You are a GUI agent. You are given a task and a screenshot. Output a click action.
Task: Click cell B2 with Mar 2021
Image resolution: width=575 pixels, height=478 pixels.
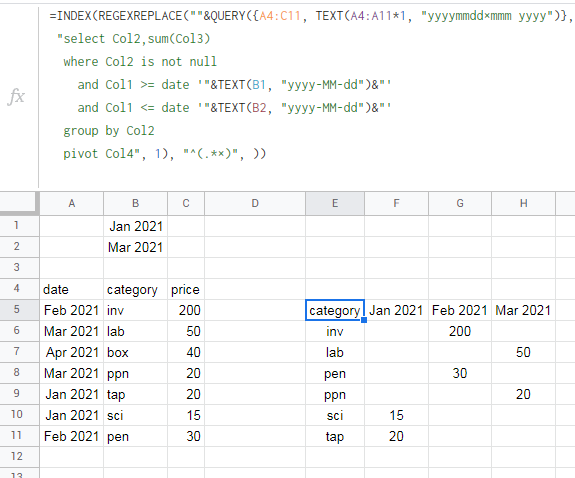coord(135,247)
